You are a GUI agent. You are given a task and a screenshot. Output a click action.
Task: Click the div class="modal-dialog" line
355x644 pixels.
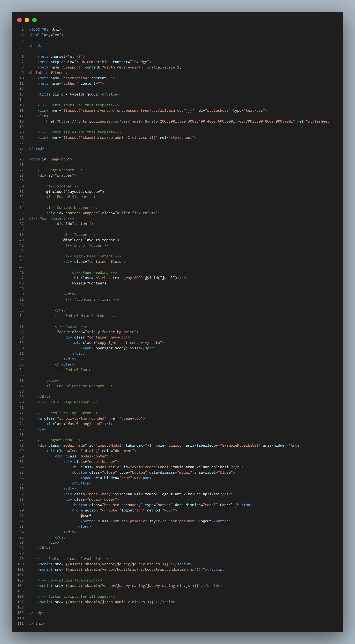91,451
